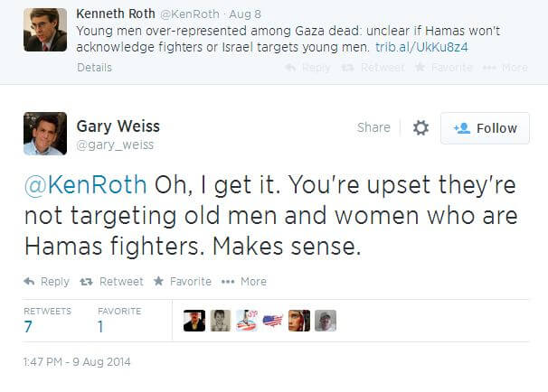The image size is (548, 392).
Task: Open the Share option
Action: [x=373, y=128]
